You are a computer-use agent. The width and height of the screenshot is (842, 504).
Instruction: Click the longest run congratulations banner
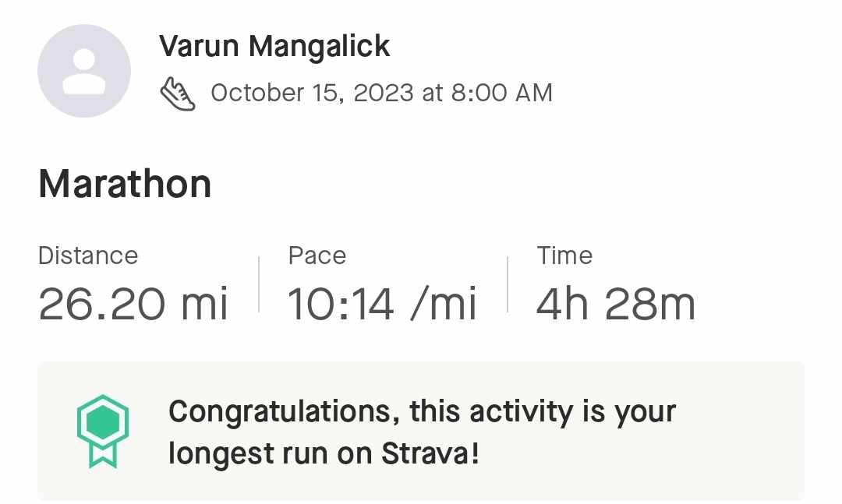[x=421, y=432]
